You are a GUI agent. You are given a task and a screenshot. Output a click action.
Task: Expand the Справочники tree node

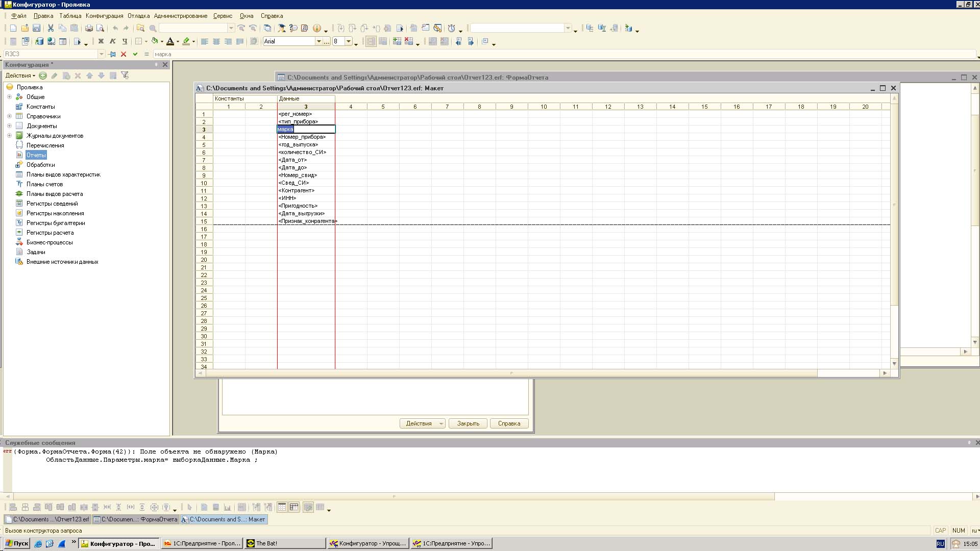[9, 116]
